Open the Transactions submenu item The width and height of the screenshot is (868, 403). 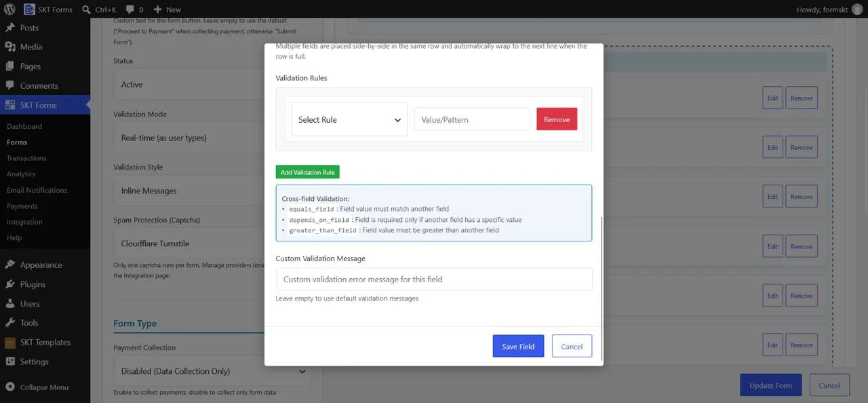(x=26, y=158)
